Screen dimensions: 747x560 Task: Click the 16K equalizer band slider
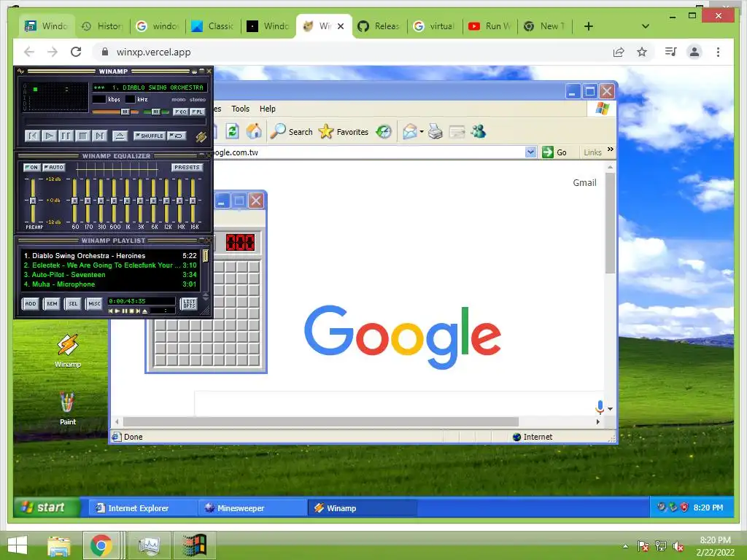[193, 201]
